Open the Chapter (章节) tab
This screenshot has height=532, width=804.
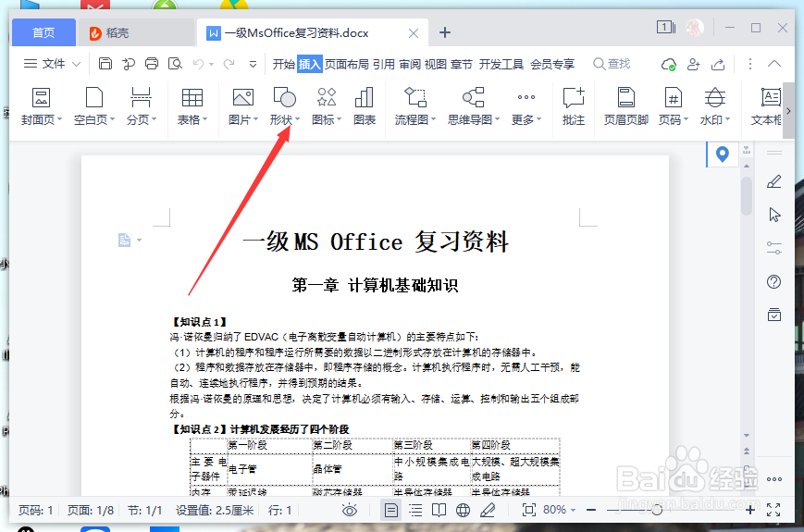tap(462, 64)
